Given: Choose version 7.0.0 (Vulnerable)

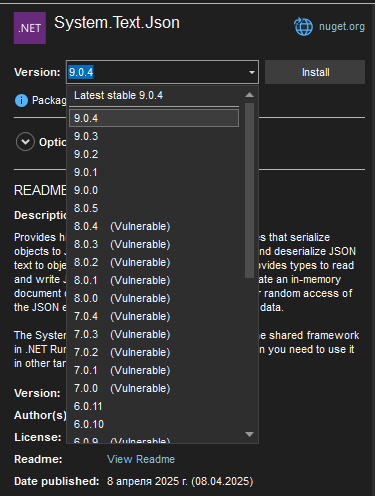Looking at the screenshot, I should point(154,388).
